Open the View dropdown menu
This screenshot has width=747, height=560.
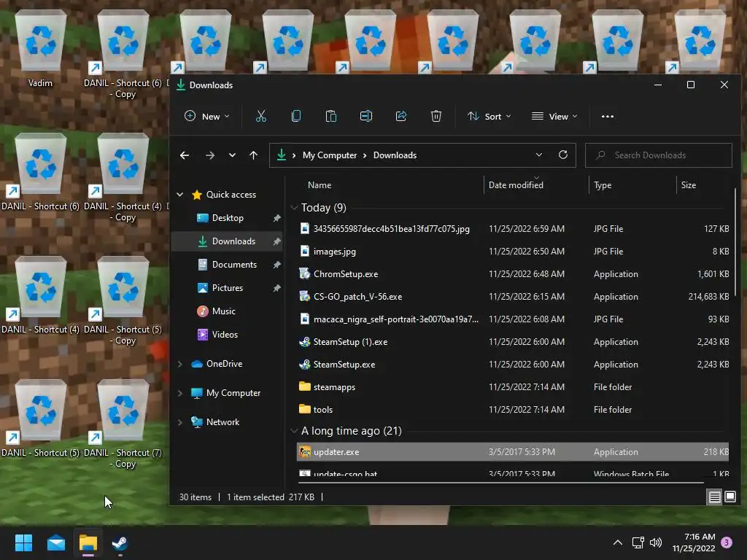pos(554,116)
